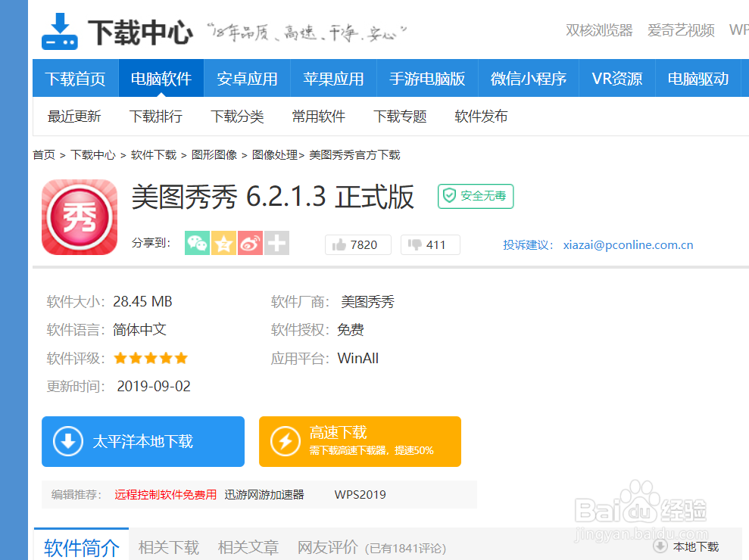Click the 高速下载 orange download button

[x=360, y=441]
